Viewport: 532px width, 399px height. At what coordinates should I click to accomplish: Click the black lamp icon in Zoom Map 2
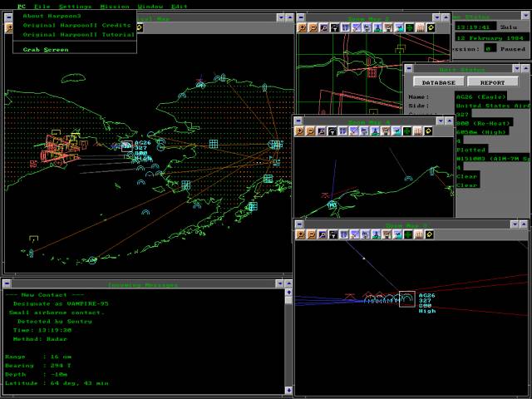[334, 27]
